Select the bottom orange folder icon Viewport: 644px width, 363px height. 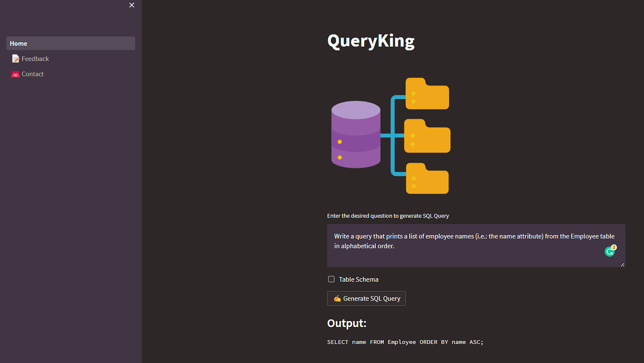427,178
